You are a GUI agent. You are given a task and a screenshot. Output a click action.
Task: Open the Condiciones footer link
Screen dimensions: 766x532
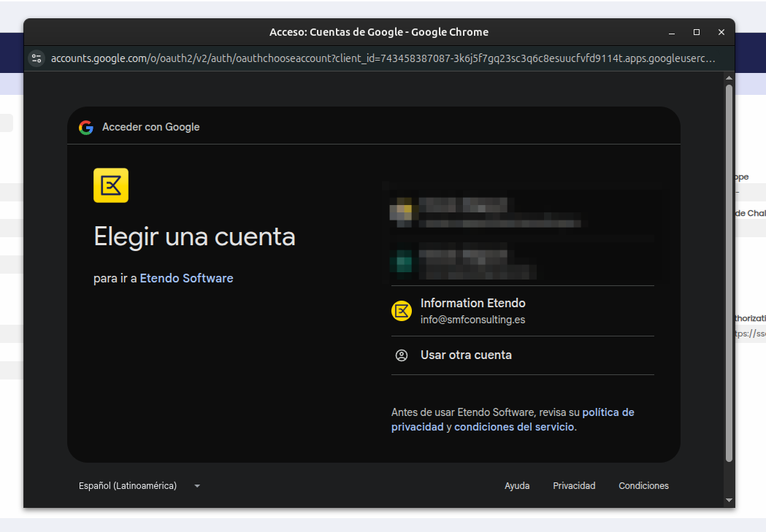643,485
